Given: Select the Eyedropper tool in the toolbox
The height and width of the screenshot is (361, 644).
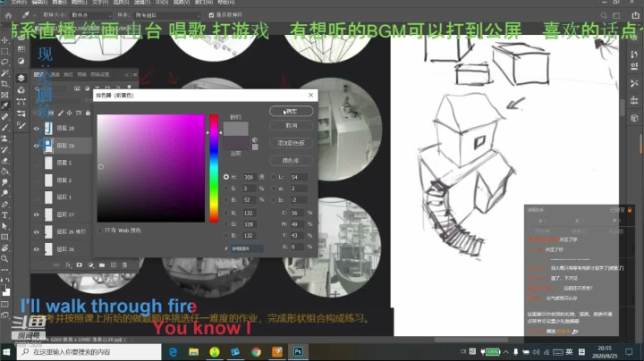Looking at the screenshot, I should coord(5,105).
